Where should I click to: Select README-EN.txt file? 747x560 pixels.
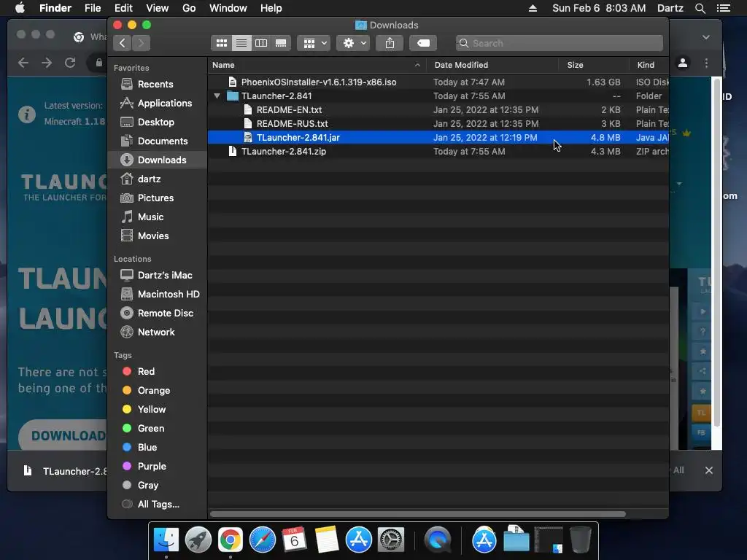(438, 110)
